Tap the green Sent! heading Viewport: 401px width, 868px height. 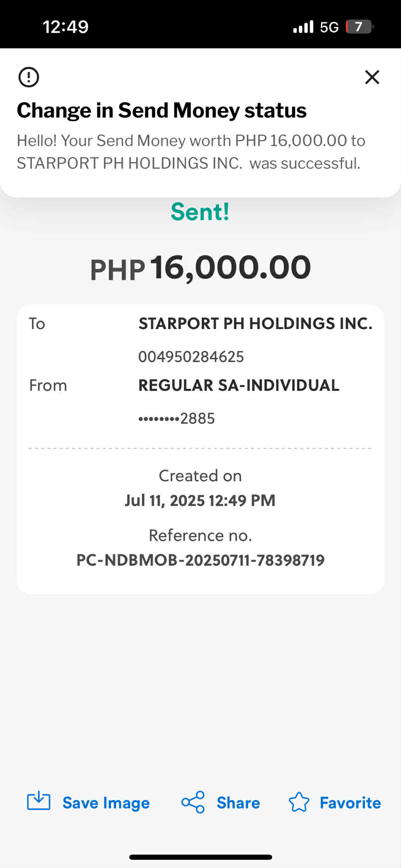coord(200,212)
